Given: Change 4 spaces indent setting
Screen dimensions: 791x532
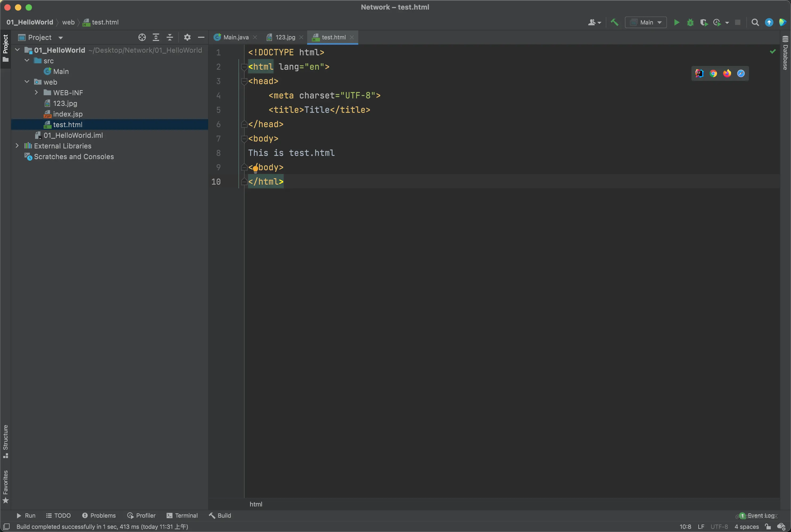Looking at the screenshot, I should click(747, 527).
